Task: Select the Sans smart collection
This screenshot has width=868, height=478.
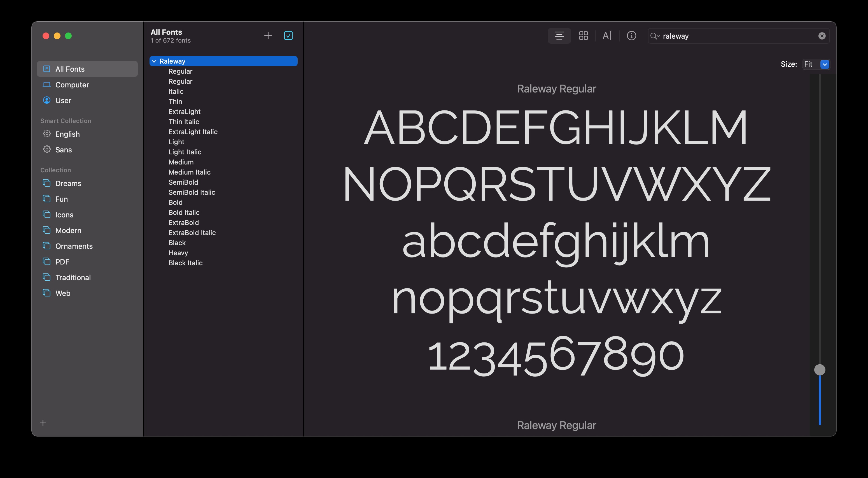Action: pos(63,150)
